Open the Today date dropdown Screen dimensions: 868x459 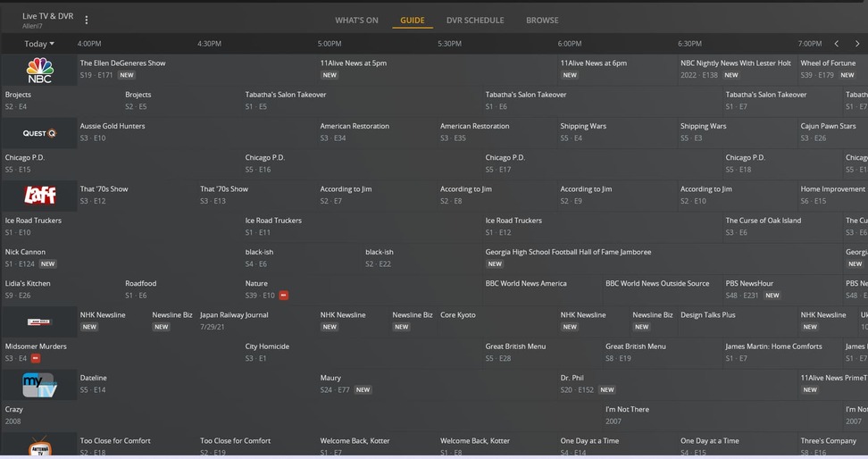click(x=39, y=44)
